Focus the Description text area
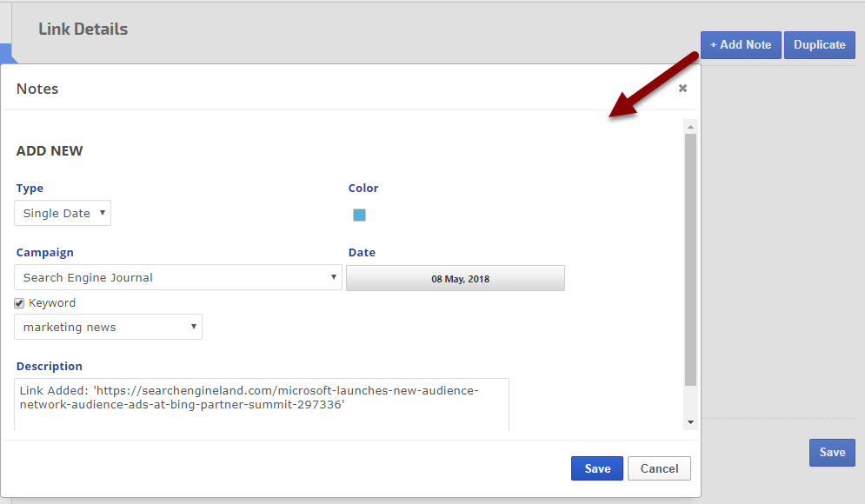865x504 pixels. coord(261,404)
